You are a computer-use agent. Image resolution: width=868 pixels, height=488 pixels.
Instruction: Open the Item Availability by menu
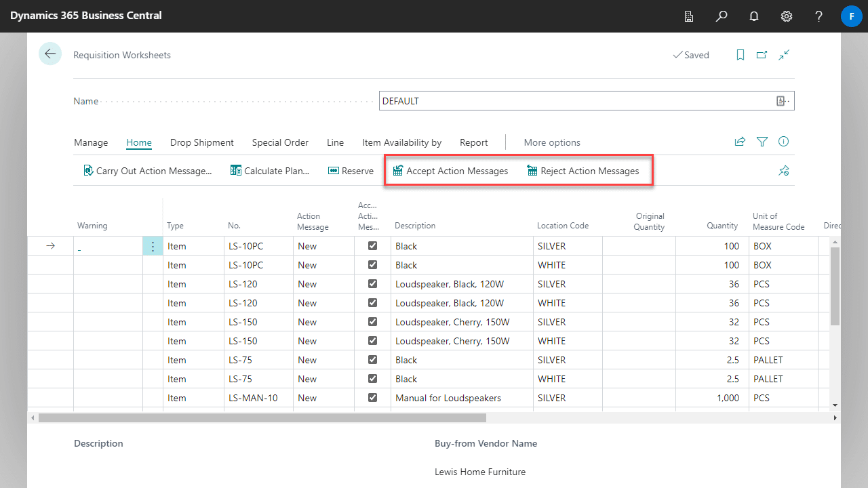(401, 142)
